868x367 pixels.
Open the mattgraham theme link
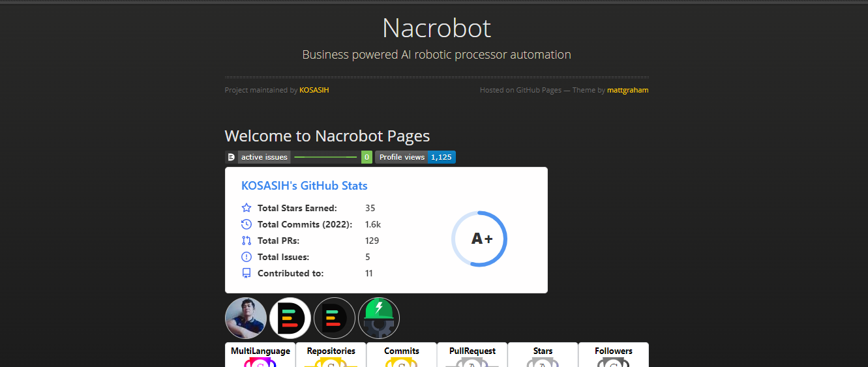coord(627,90)
